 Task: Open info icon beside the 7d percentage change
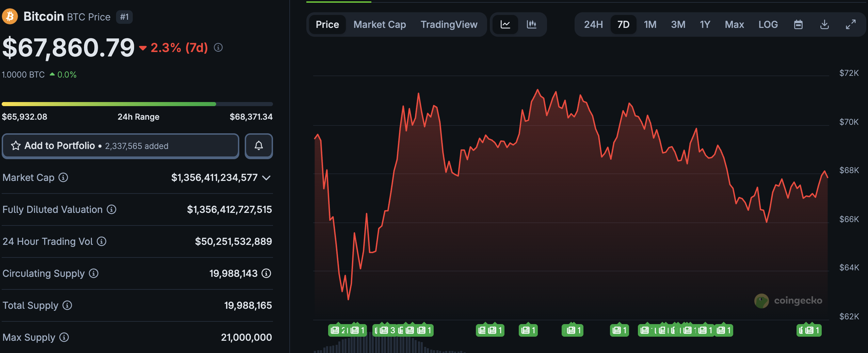pos(218,48)
